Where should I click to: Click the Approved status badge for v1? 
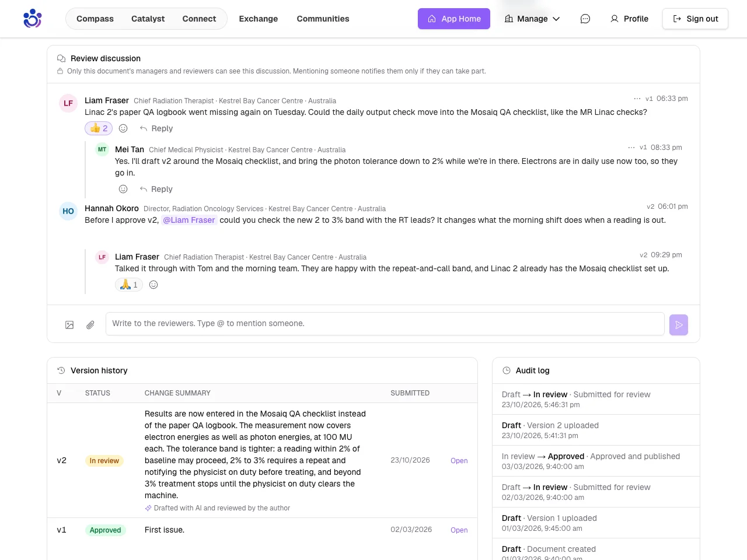106,530
